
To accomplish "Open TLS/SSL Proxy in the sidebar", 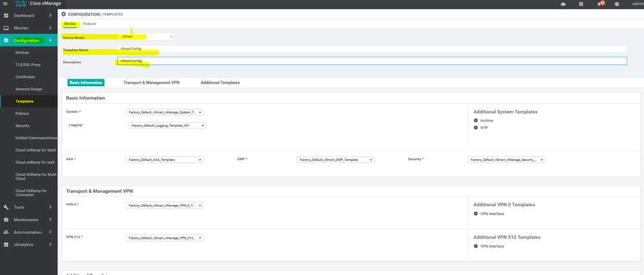I will tap(28, 65).
